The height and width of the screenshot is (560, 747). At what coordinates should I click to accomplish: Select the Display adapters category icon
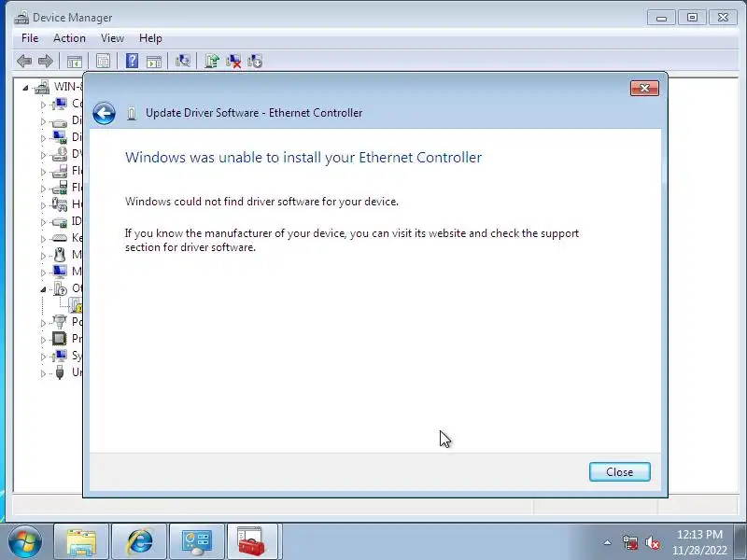(x=60, y=137)
